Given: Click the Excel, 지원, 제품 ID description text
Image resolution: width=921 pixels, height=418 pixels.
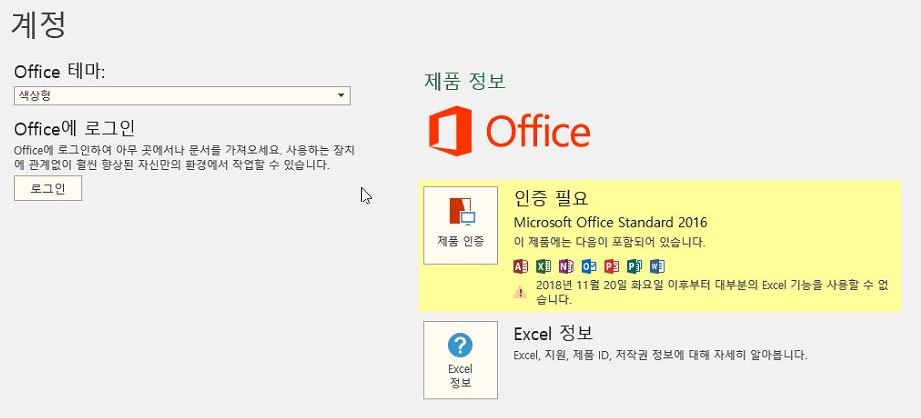Looking at the screenshot, I should coord(660,355).
